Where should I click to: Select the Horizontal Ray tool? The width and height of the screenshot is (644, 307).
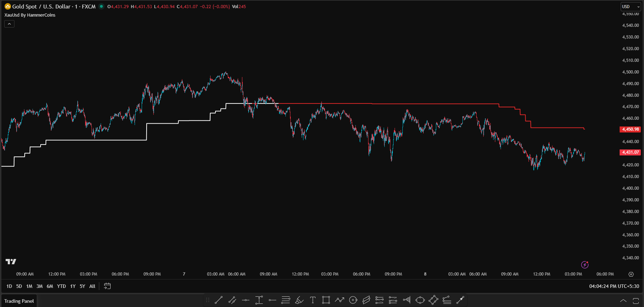[272, 300]
